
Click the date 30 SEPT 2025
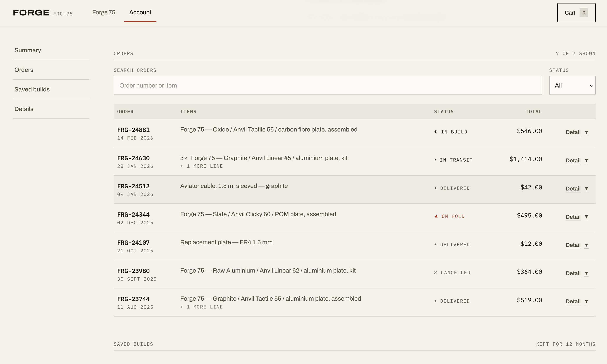[137, 279]
